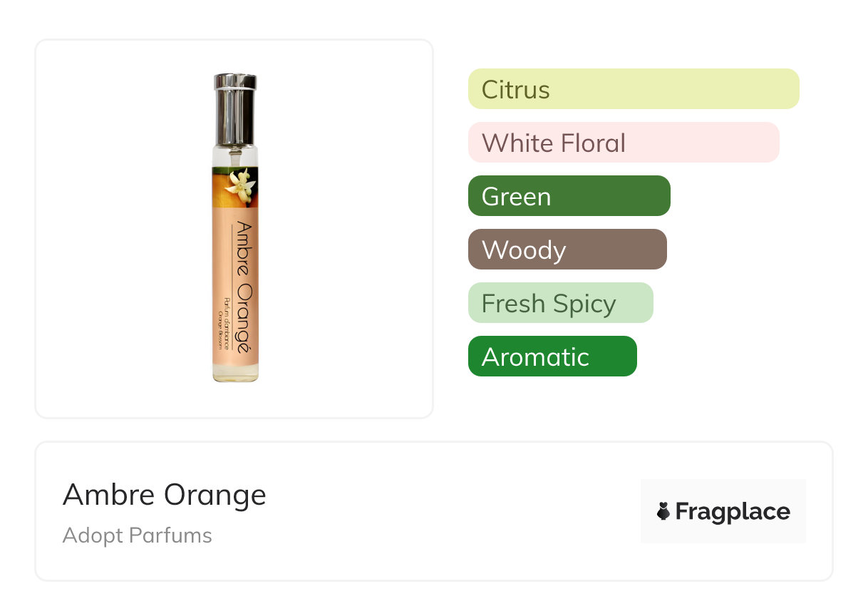Viewport: 868px width, 616px height.
Task: Click the clear glass base of the bottle
Action: click(x=235, y=373)
